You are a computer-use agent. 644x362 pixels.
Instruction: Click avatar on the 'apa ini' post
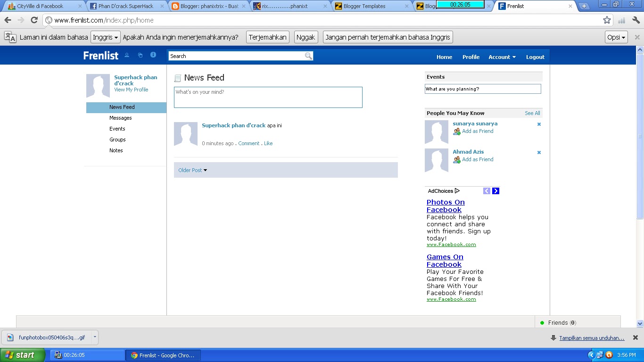click(x=186, y=134)
